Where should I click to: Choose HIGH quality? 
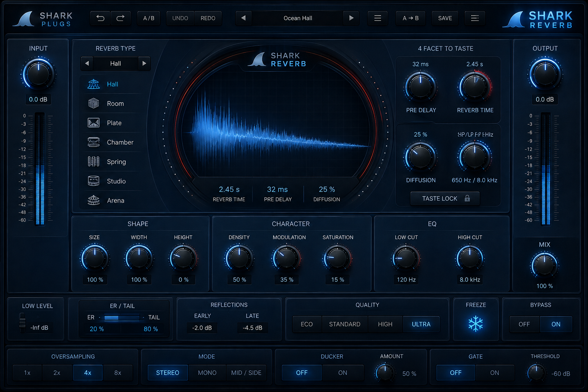(x=385, y=324)
